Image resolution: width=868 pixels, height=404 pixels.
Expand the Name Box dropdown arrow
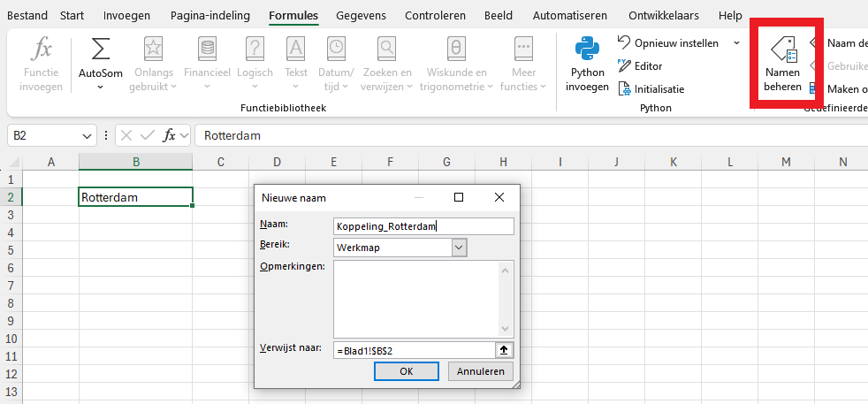87,135
